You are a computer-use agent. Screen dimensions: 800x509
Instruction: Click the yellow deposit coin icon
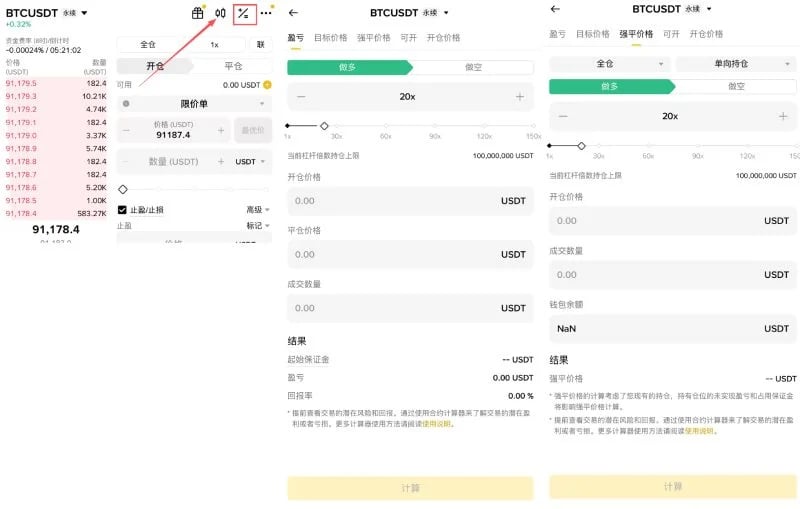(x=267, y=85)
